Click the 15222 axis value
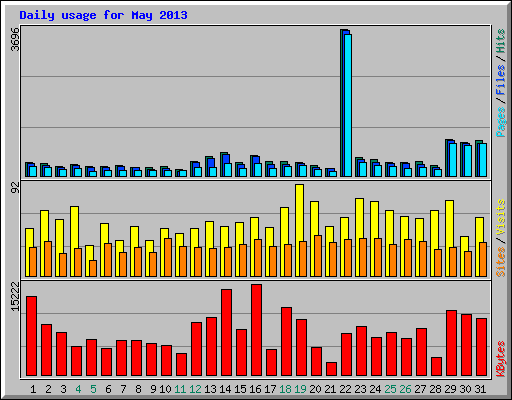The height and width of the screenshot is (400, 512). pyautogui.click(x=15, y=297)
